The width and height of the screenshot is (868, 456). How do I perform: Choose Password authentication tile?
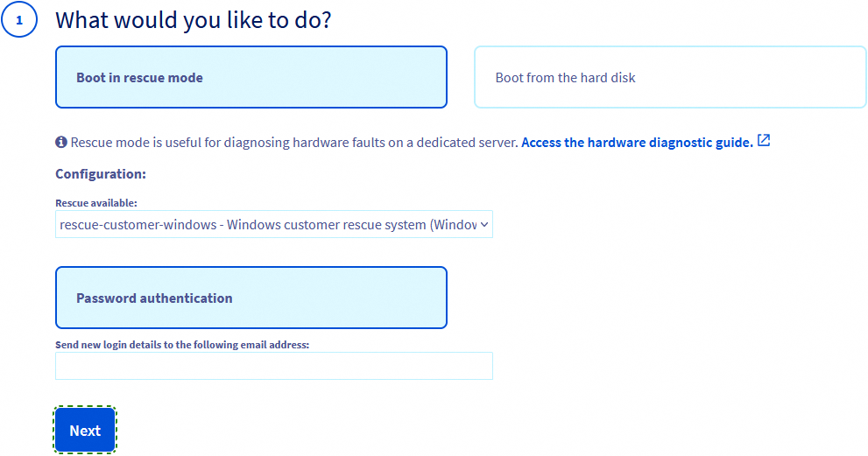251,298
